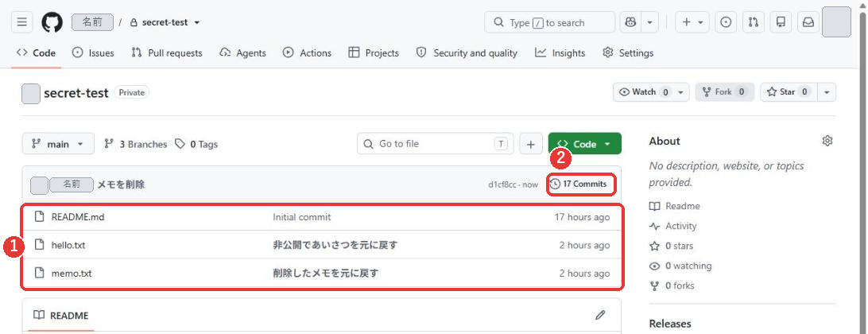Click the add file plus button

(x=530, y=144)
